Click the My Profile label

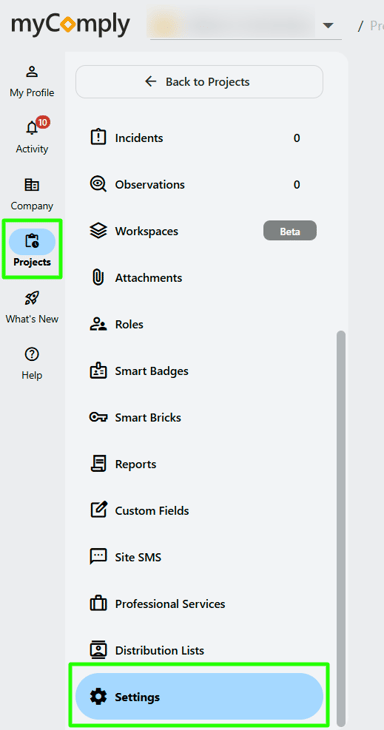(x=32, y=93)
